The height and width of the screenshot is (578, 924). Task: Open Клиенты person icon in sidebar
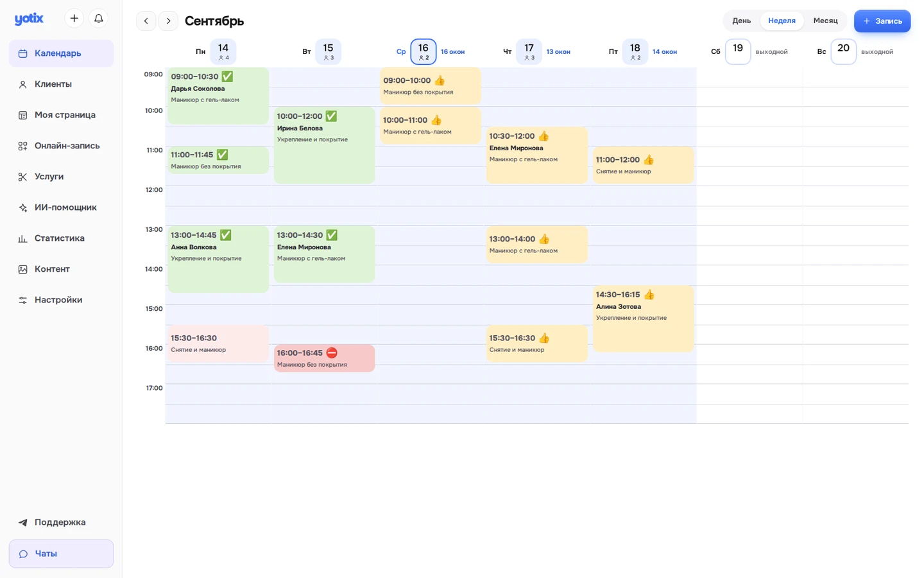[22, 84]
